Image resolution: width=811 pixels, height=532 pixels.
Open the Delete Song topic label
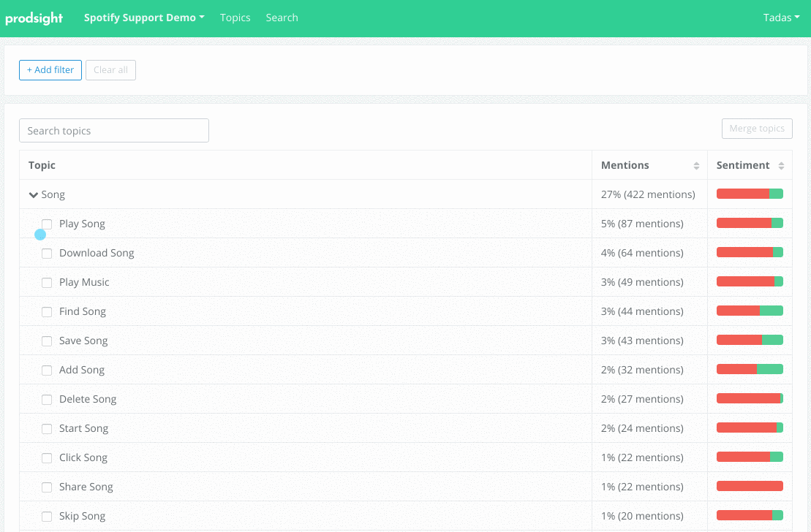[x=88, y=399]
